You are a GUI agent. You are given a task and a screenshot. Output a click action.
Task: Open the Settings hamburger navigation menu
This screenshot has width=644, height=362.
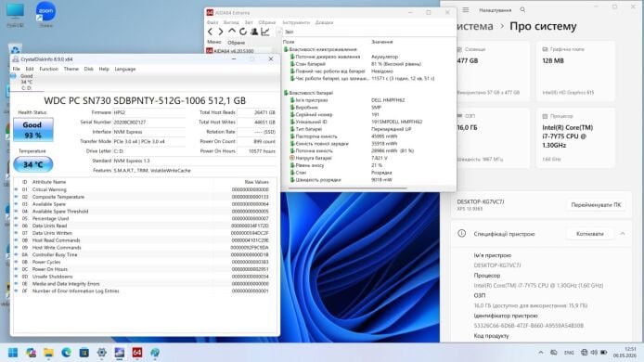466,9
